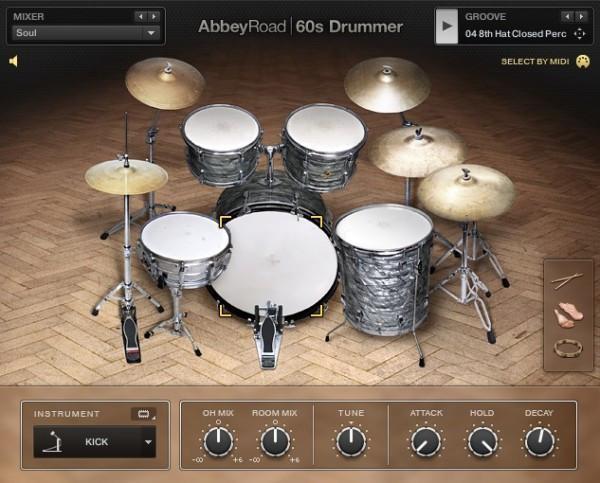Click the OH MIX knob
Screen dimensions: 600x483
tap(218, 441)
